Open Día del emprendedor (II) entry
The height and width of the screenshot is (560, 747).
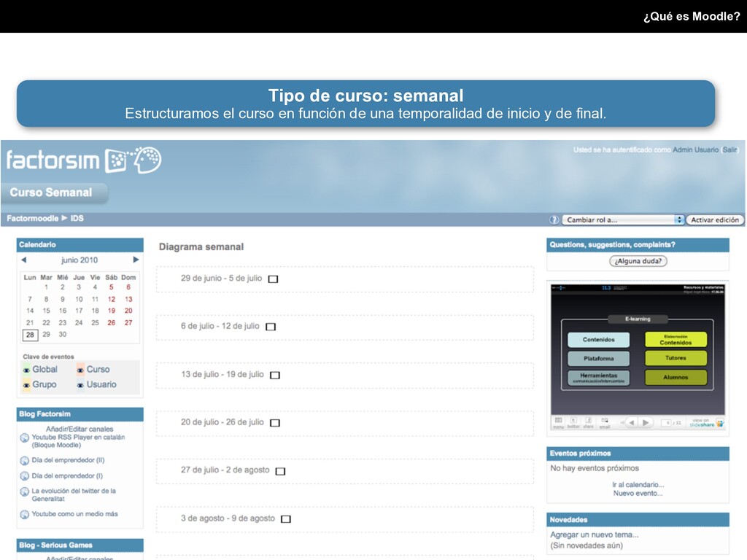pyautogui.click(x=68, y=461)
